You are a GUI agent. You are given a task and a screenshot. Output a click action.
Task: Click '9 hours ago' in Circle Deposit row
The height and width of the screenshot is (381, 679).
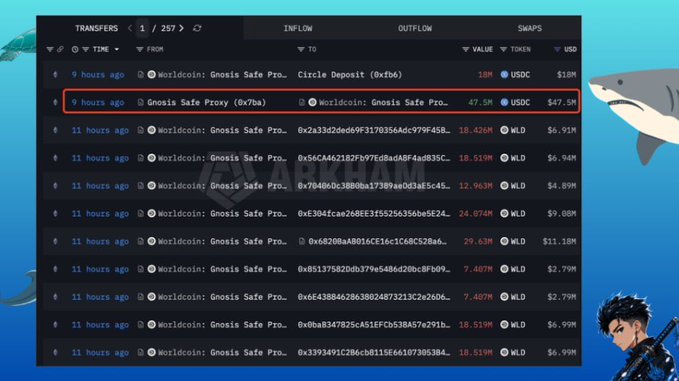98,74
